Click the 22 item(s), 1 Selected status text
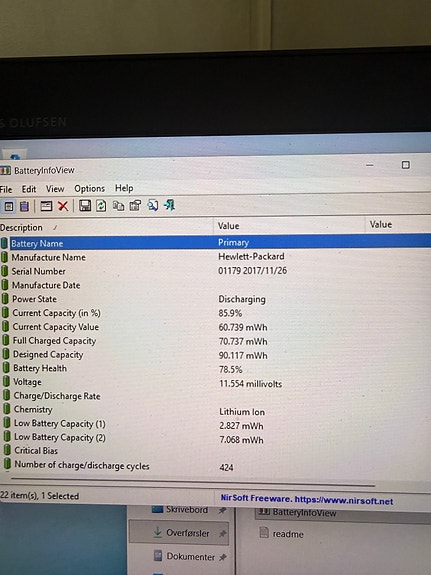The width and height of the screenshot is (431, 575). (40, 496)
